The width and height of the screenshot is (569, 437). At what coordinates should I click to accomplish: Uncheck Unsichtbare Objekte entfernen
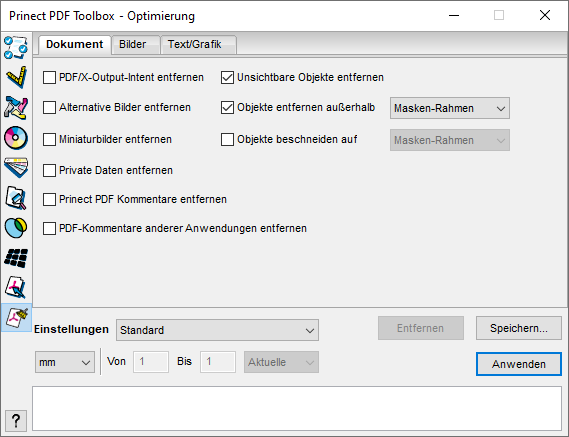pyautogui.click(x=228, y=78)
